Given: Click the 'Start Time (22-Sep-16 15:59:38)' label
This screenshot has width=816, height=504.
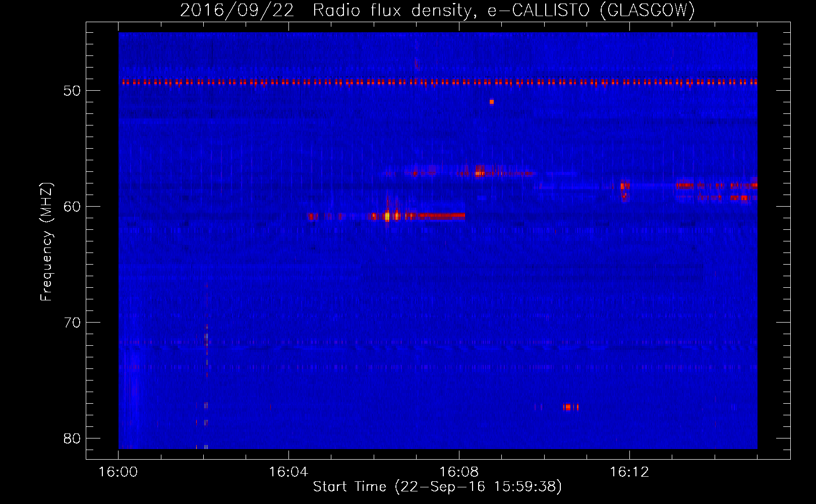Looking at the screenshot, I should pyautogui.click(x=437, y=487).
